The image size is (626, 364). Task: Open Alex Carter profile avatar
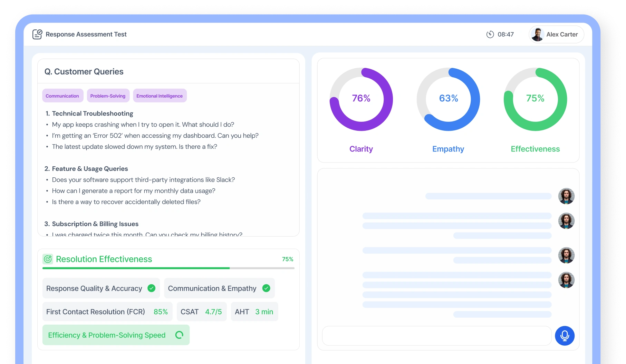pos(537,35)
